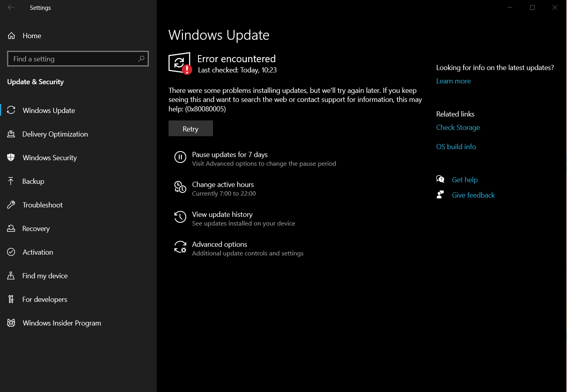
Task: Click the Backup upload arrow icon
Action: coord(11,181)
